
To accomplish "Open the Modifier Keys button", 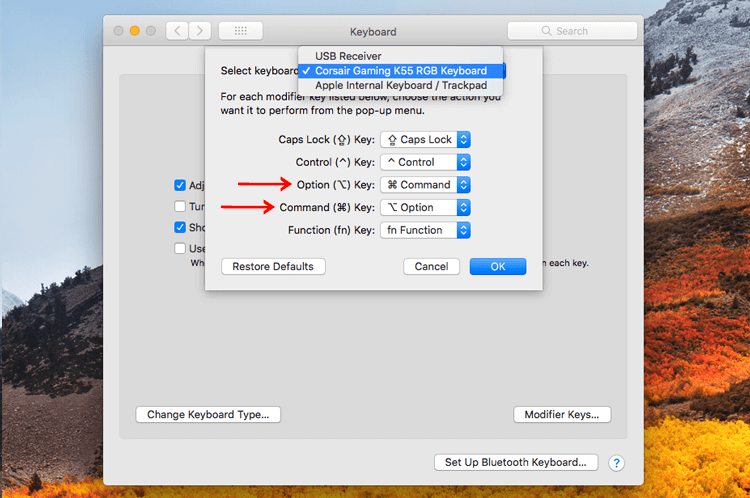I will click(x=562, y=414).
